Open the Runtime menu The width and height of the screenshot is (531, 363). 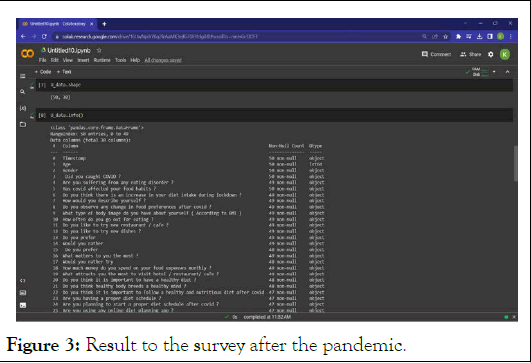click(102, 60)
